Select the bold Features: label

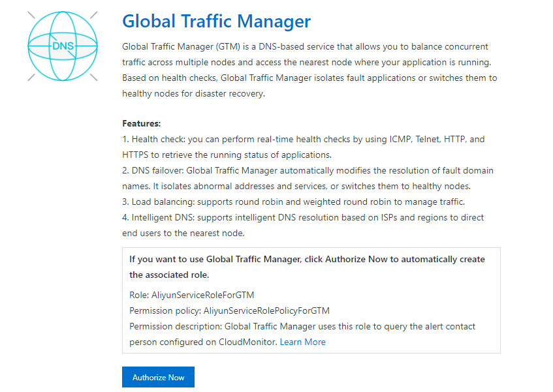(x=142, y=124)
